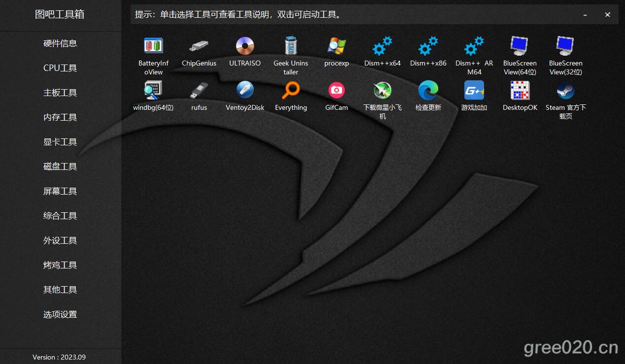
Task: Select the rufus USB drive icon
Action: (199, 91)
